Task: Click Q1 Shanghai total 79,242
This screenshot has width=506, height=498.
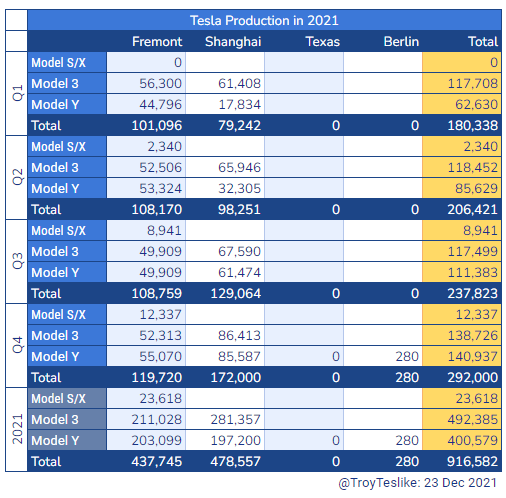Action: tap(225, 125)
